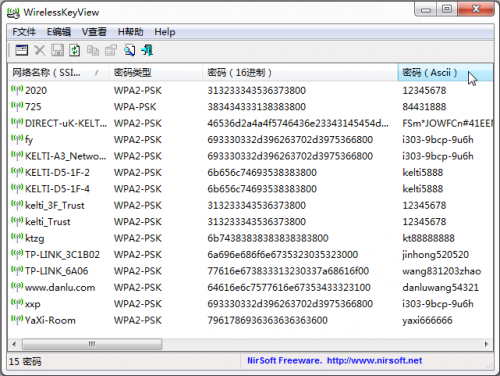Viewport: 500px width, 376px height.
Task: Click the 15 密码 status bar count
Action: [x=25, y=362]
